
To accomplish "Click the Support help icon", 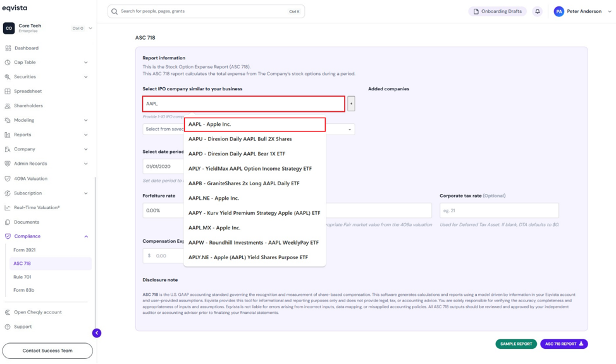I will [8, 327].
